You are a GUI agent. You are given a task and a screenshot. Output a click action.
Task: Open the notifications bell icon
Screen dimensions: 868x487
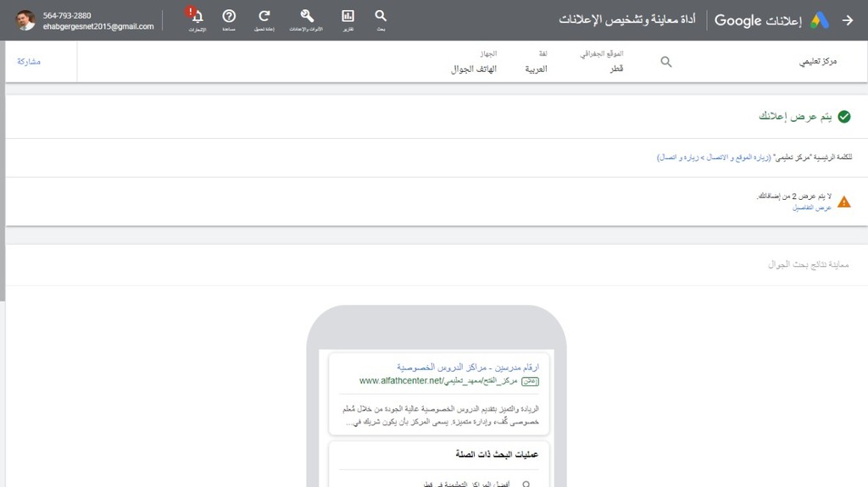(x=197, y=17)
